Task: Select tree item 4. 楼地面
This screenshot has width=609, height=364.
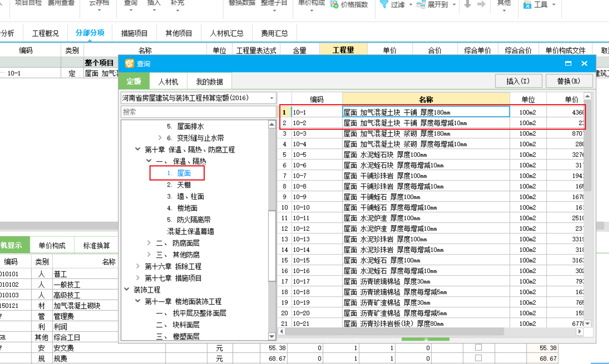Action: 182,208
